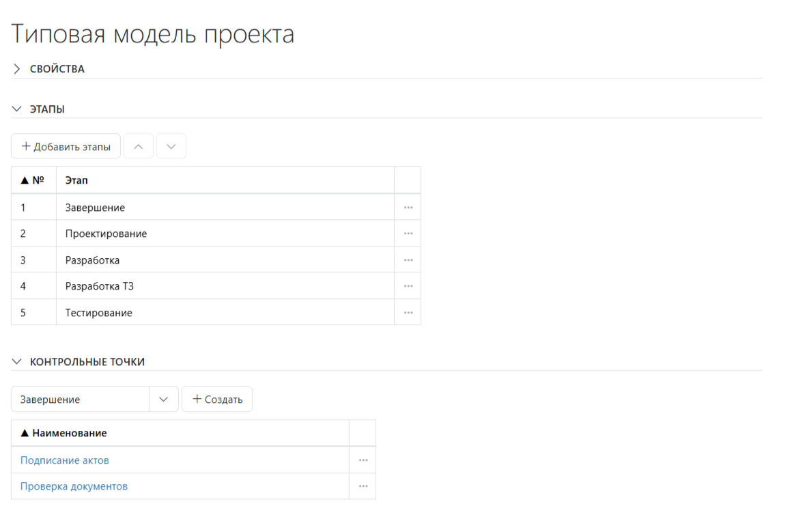This screenshot has width=790, height=532.
Task: Click the "Добавить этапы" button
Action: click(x=66, y=145)
